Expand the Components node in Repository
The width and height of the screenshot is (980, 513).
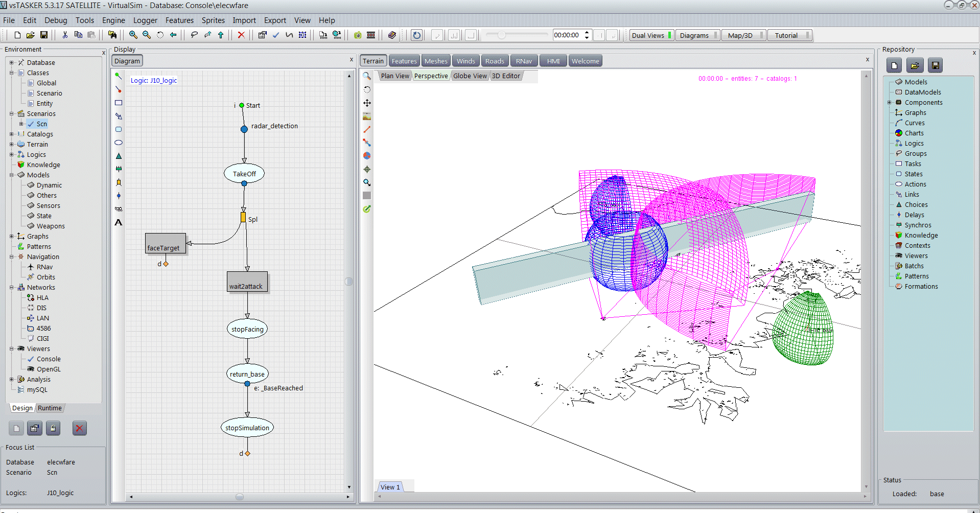tap(890, 102)
